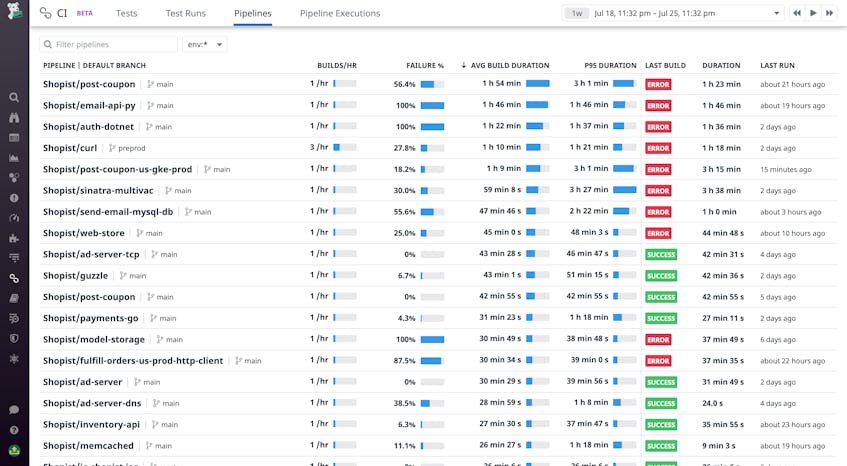Open the sidebar search magnifier icon
The image size is (847, 466).
pos(14,97)
